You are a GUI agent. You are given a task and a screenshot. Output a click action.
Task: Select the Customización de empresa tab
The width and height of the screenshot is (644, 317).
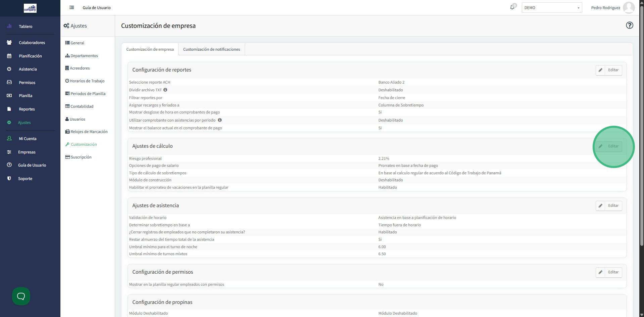[x=150, y=49]
